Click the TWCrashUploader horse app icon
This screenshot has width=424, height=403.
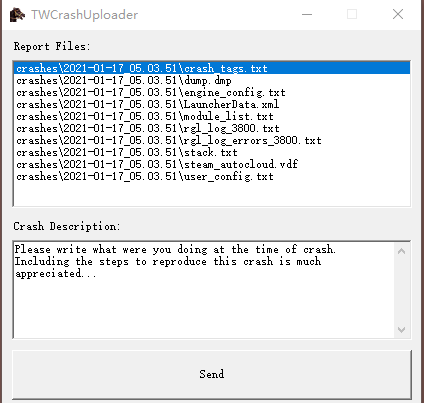click(17, 15)
